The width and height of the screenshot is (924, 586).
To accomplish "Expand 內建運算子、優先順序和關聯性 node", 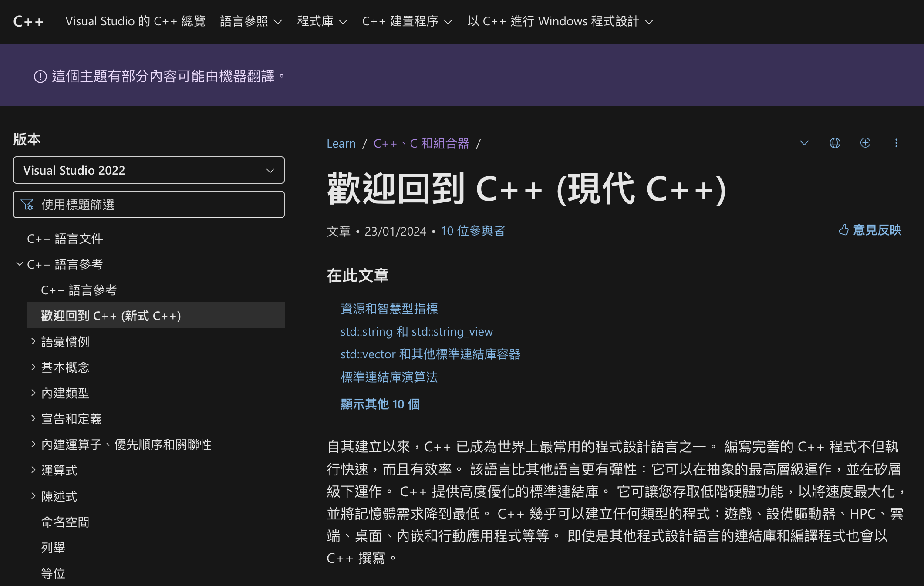I will pyautogui.click(x=33, y=445).
